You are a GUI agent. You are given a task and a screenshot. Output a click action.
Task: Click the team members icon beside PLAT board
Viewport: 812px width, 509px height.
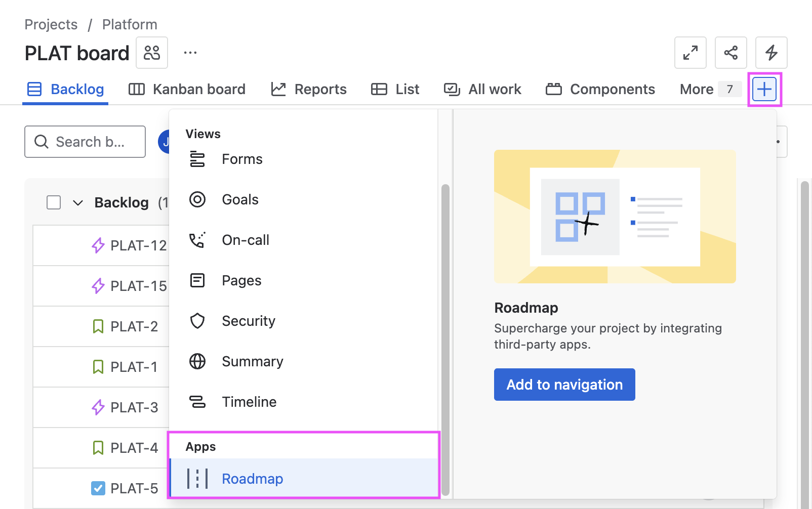pos(151,53)
